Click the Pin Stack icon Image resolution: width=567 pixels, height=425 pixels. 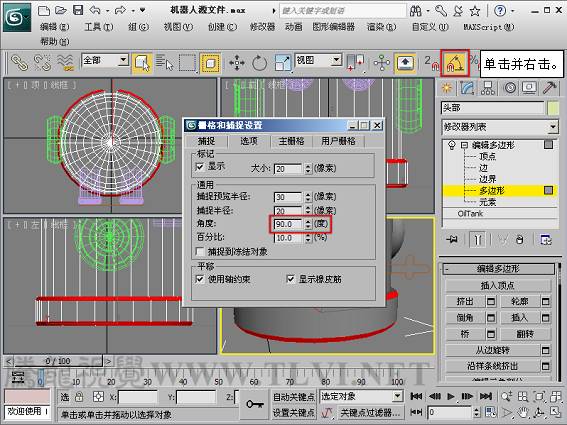pyautogui.click(x=452, y=239)
